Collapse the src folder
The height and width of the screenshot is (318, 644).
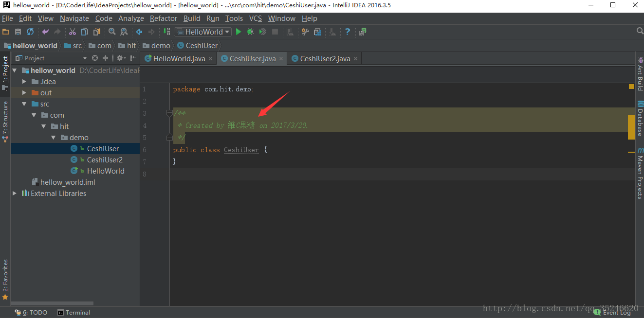click(x=24, y=104)
